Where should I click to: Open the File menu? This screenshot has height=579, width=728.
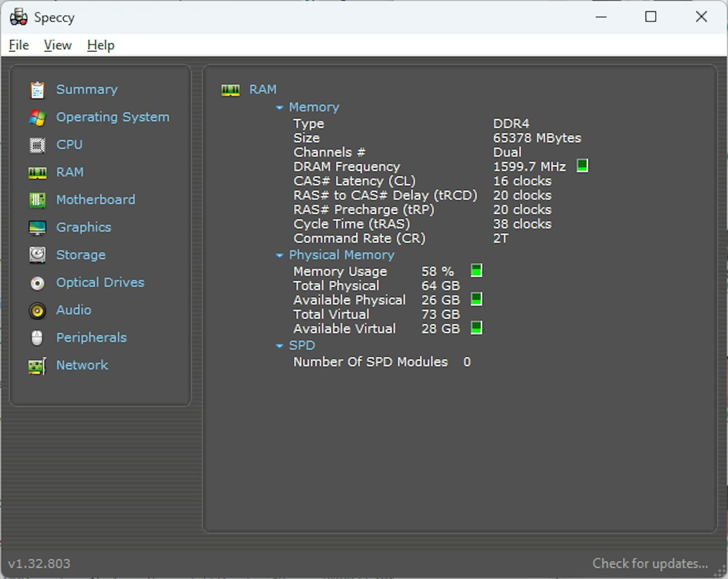pos(18,45)
